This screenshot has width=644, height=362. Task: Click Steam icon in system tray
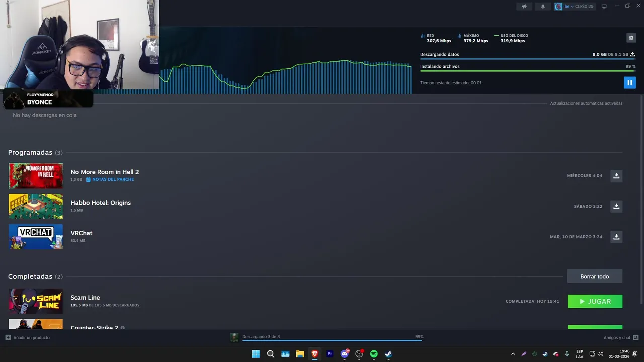click(x=545, y=354)
